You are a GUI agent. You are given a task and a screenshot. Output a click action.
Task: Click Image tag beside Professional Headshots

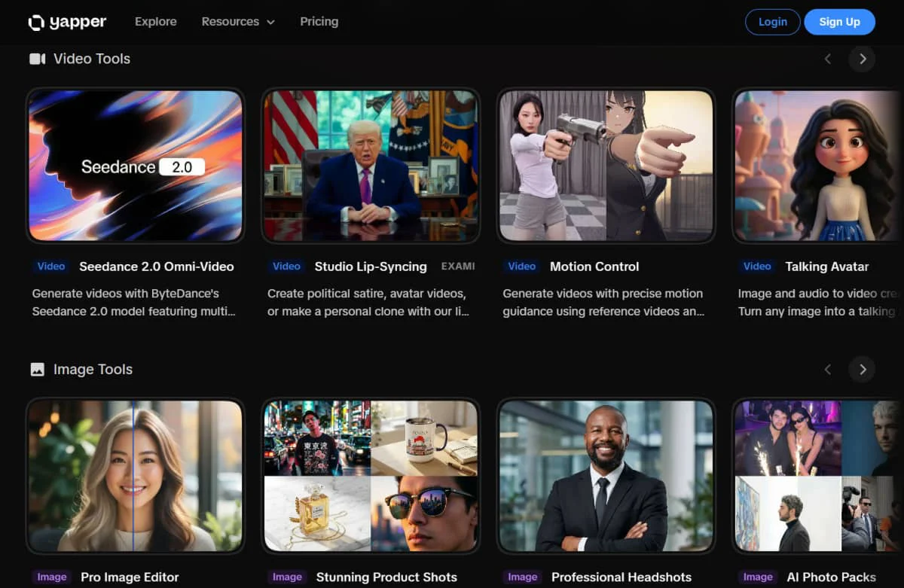[522, 577]
